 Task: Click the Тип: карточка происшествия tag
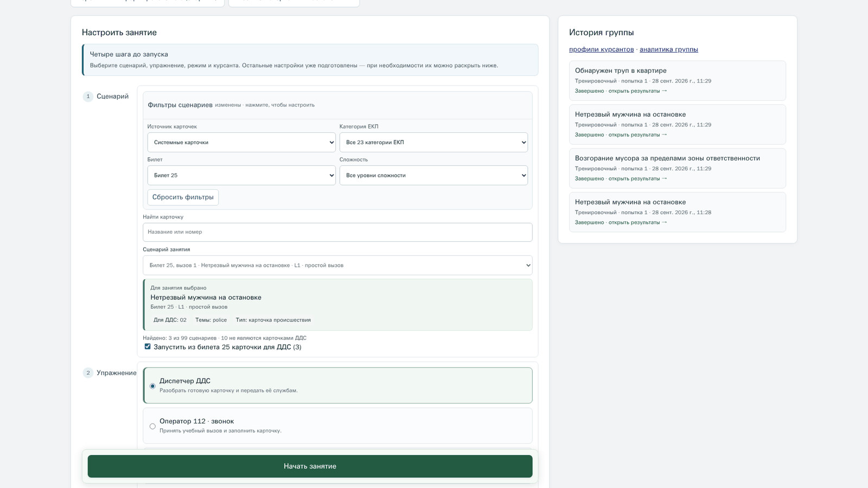point(273,320)
